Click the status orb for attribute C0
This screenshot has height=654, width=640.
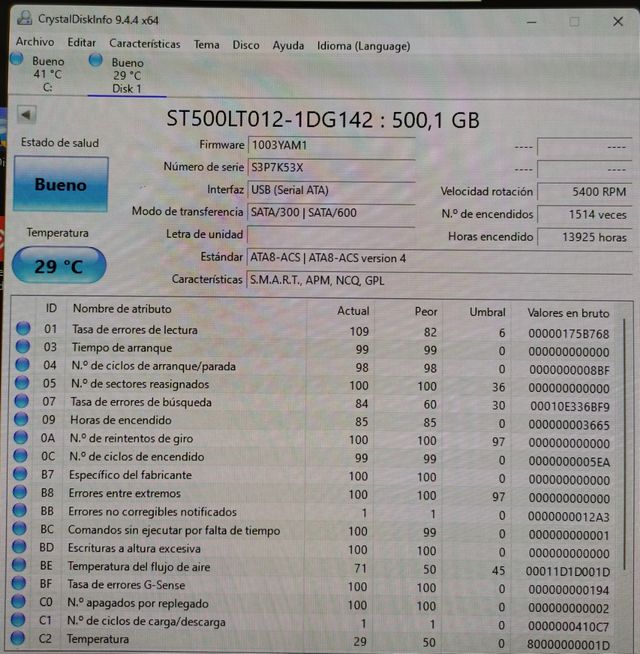click(x=18, y=601)
